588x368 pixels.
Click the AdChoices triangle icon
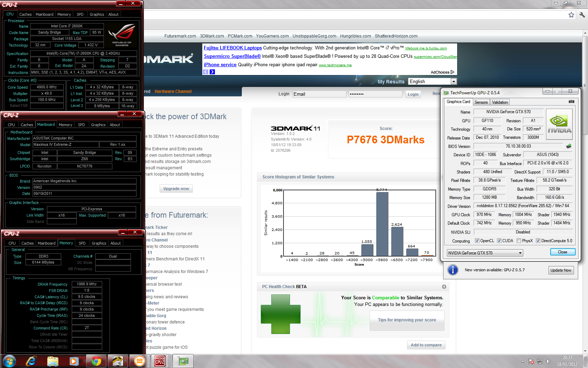[x=453, y=72]
